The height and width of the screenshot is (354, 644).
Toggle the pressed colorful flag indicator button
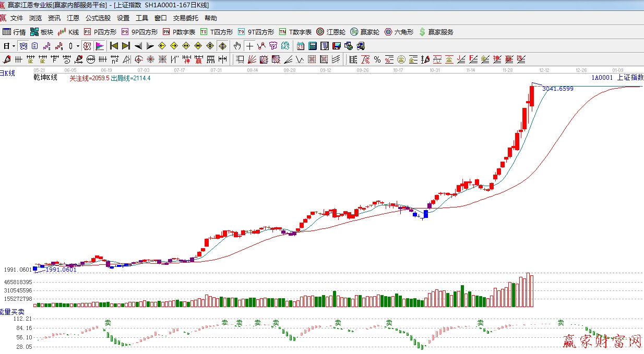coord(99,46)
